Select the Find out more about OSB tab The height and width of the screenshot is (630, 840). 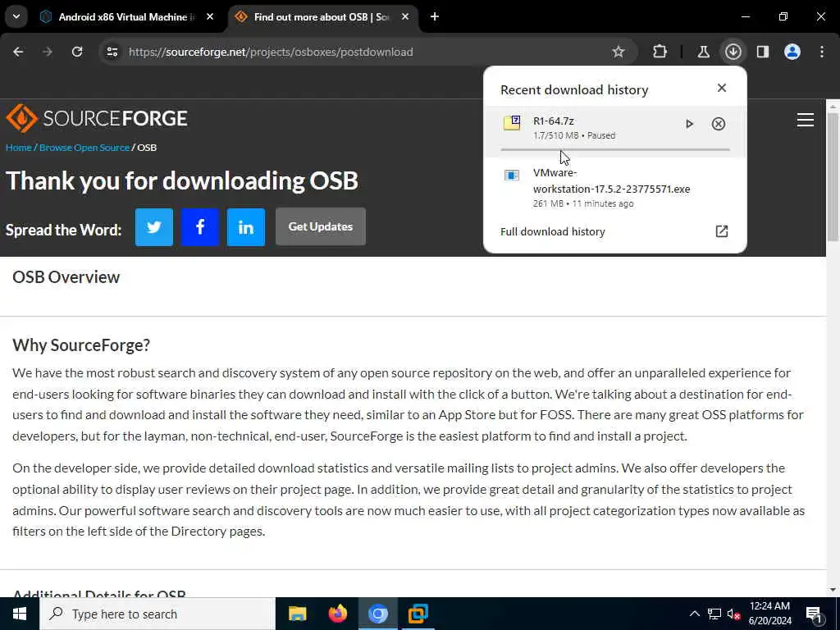click(322, 17)
